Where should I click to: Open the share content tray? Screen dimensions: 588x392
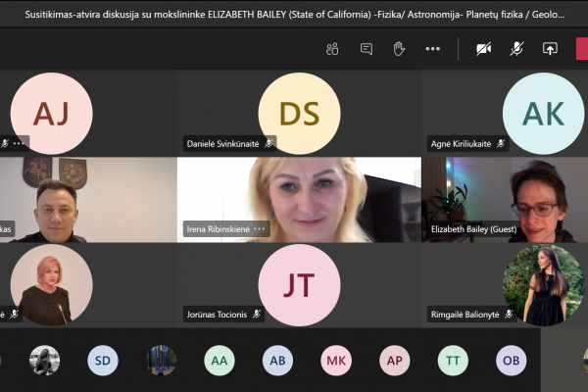550,49
